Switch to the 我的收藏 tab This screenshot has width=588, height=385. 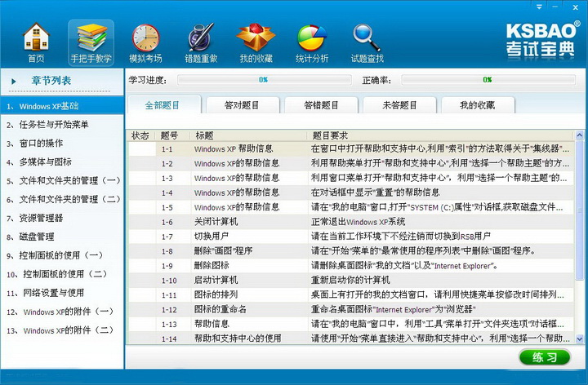(478, 105)
